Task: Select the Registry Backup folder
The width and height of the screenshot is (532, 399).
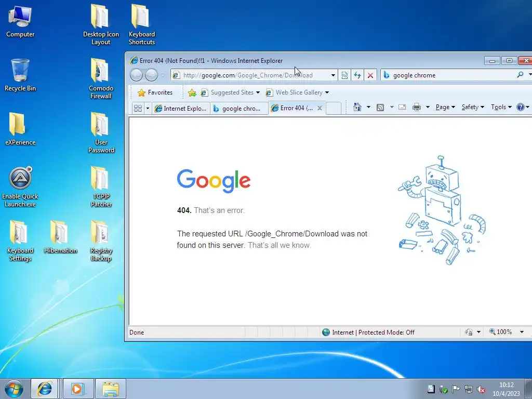Action: (101, 241)
